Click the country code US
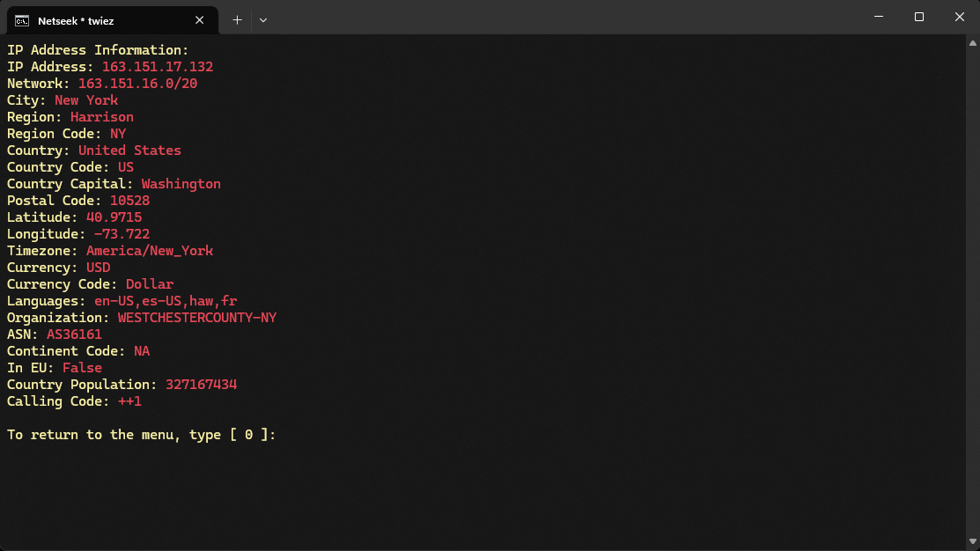 click(x=126, y=167)
